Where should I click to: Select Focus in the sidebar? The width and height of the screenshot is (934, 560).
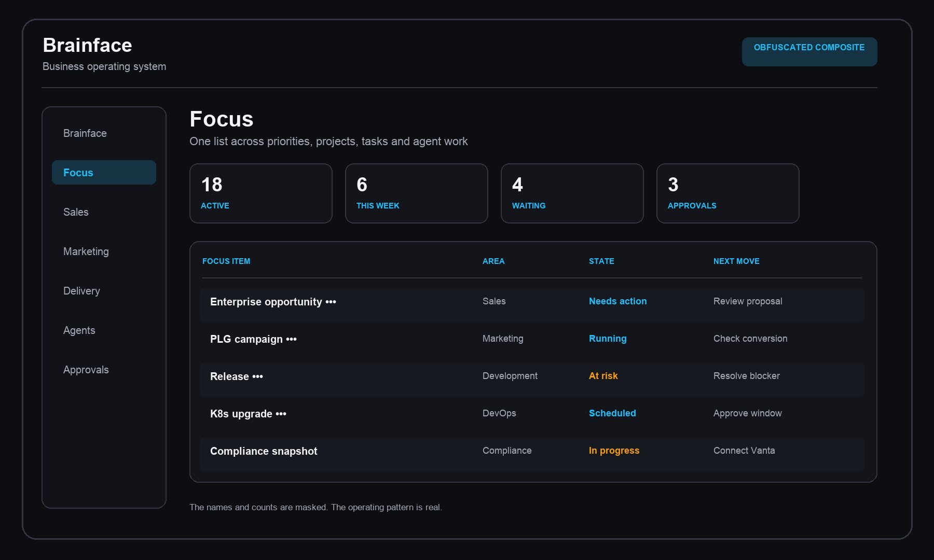coord(104,173)
